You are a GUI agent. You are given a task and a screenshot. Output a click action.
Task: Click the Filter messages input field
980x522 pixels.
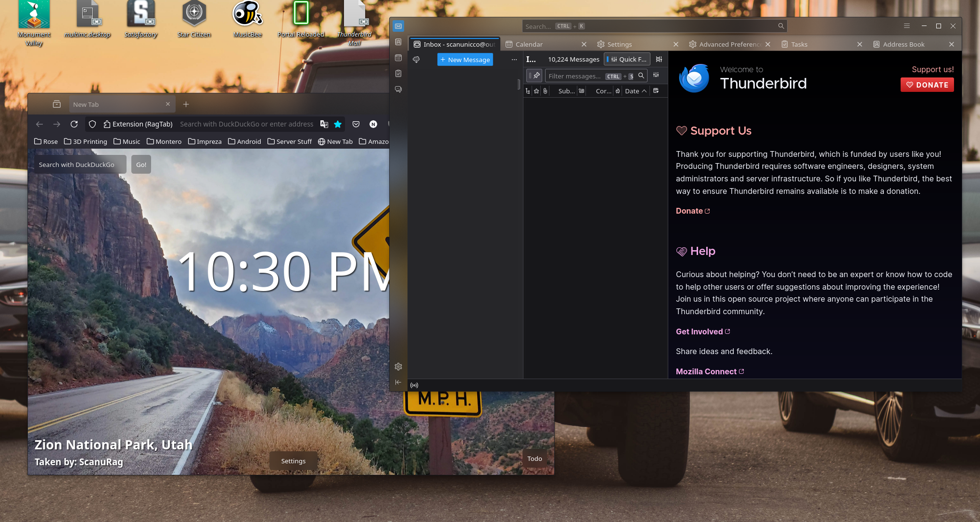pos(575,76)
